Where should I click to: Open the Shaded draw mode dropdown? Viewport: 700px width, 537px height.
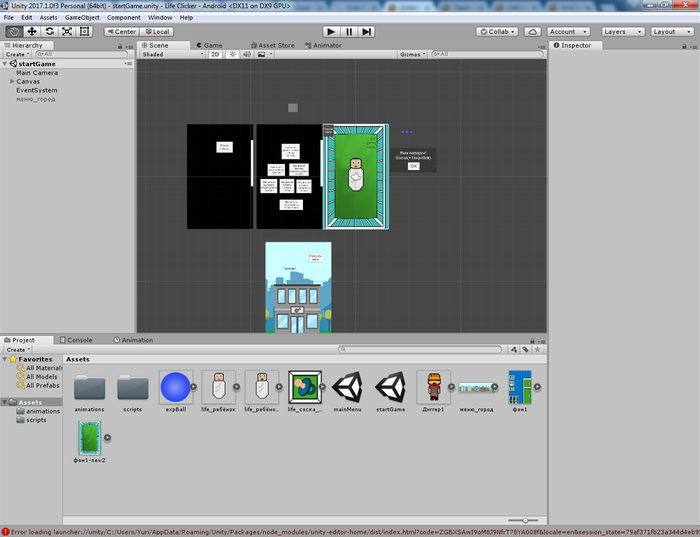[172, 54]
